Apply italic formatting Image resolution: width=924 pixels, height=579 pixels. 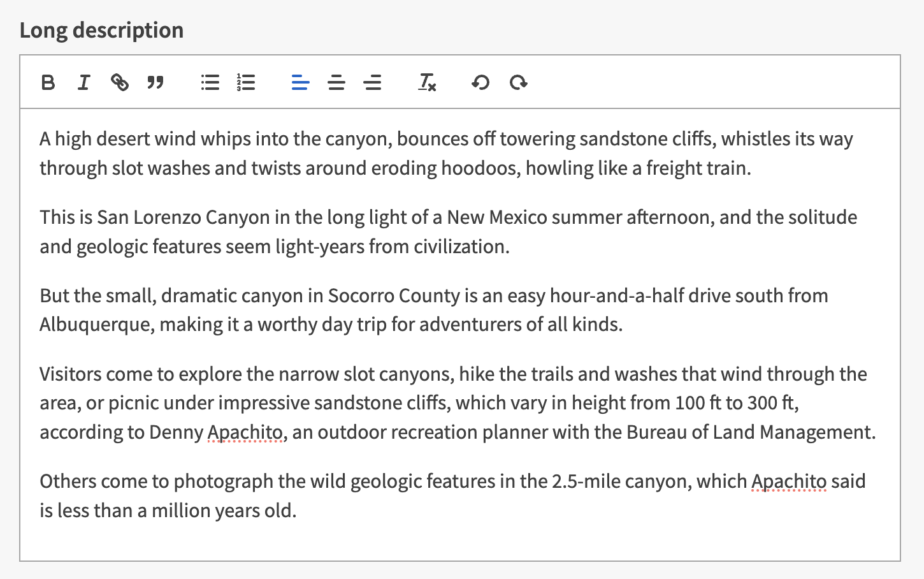[x=83, y=82]
